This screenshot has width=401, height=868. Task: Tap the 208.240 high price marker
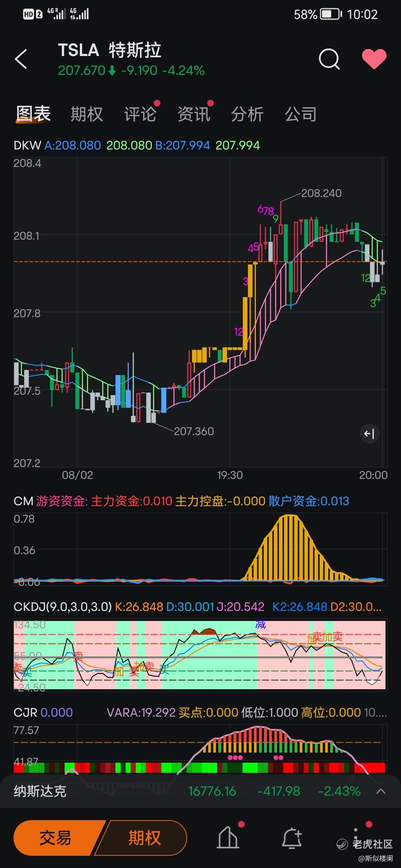click(321, 193)
